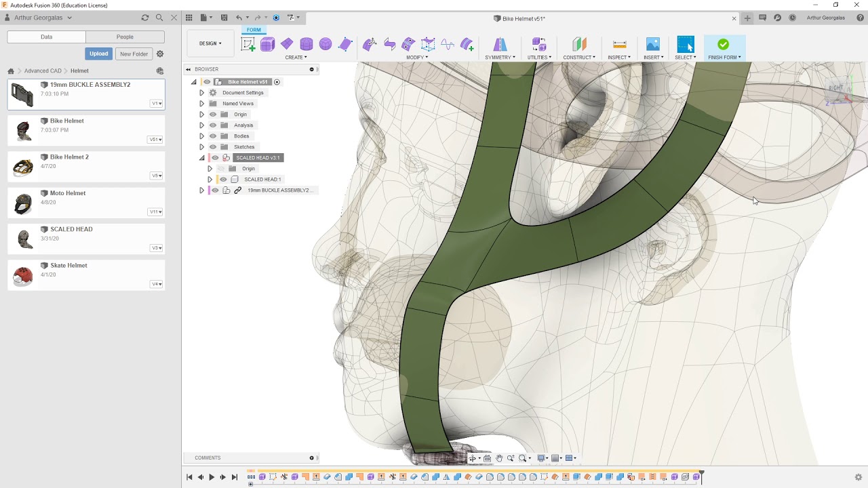
Task: Select the Bridge tool icon
Action: [428, 45]
